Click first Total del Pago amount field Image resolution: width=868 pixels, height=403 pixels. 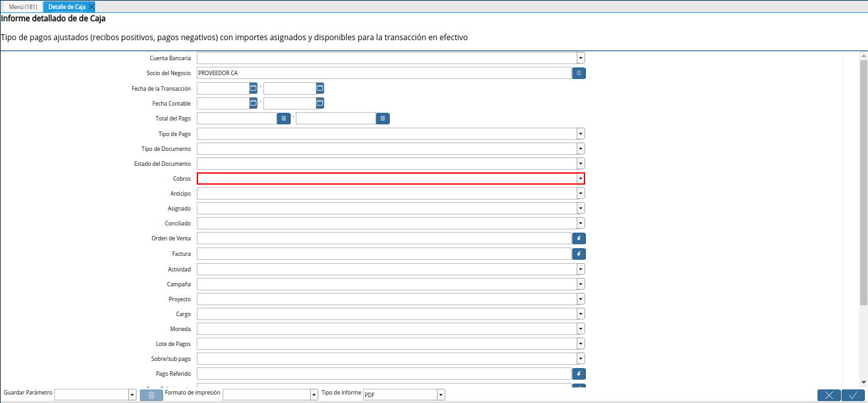point(237,119)
